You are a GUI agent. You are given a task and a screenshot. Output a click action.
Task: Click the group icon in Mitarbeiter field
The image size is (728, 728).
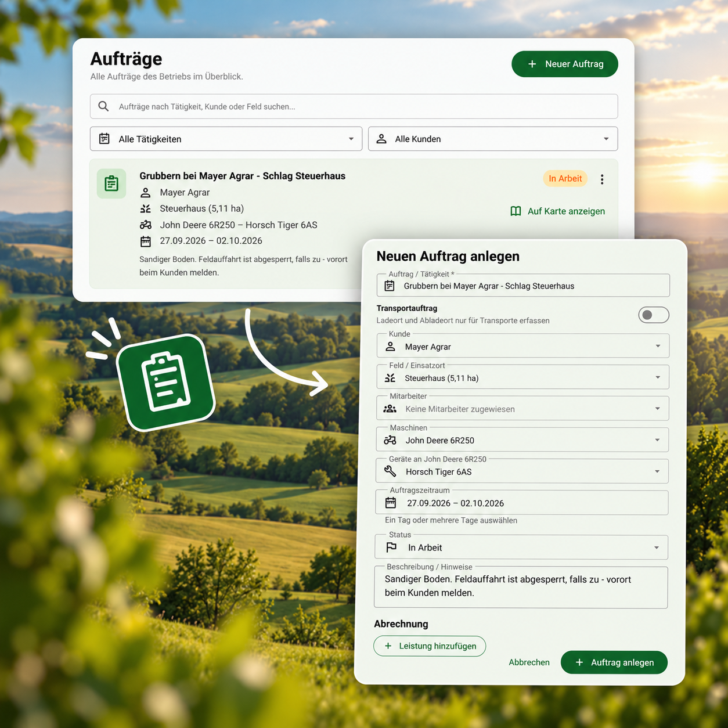[390, 409]
